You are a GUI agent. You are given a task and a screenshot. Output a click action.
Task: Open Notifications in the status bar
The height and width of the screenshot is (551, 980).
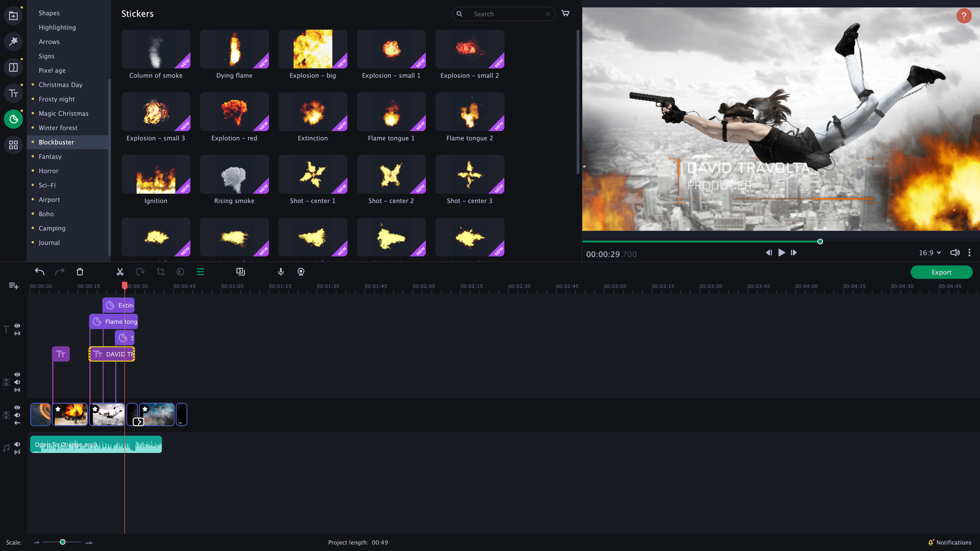pyautogui.click(x=949, y=542)
